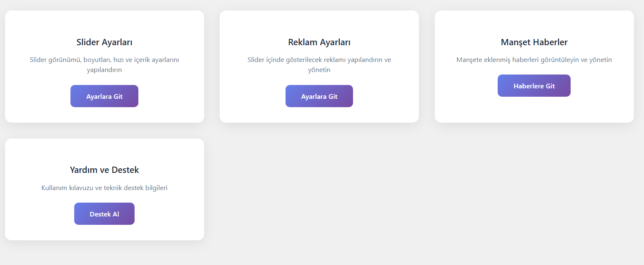Click the reklam yapılandırma description text
The image size is (644, 265).
coord(319,64)
